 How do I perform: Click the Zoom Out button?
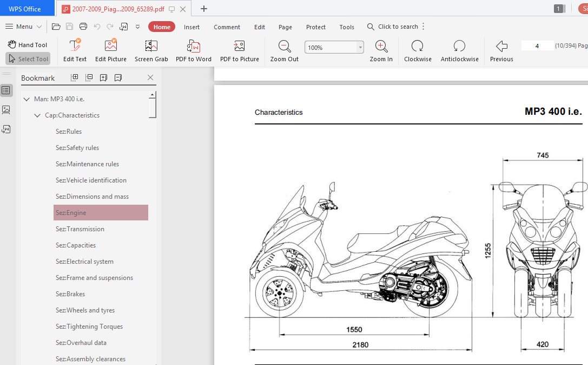(x=284, y=50)
